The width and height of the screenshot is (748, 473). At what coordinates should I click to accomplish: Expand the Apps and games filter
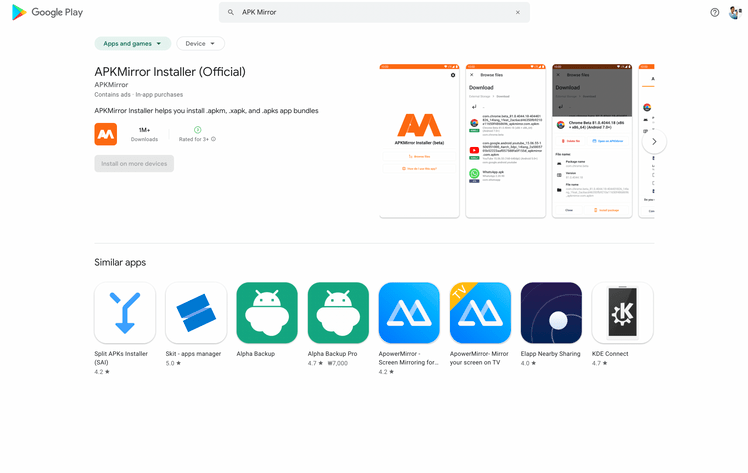pyautogui.click(x=132, y=44)
